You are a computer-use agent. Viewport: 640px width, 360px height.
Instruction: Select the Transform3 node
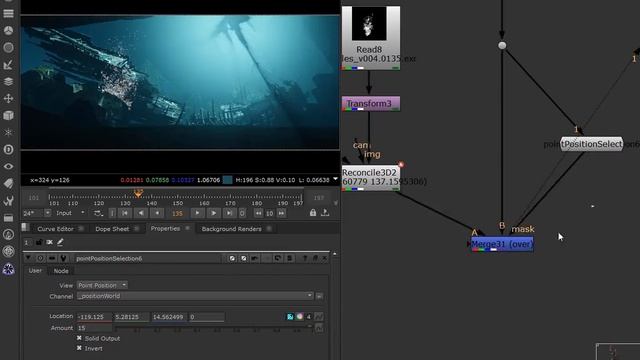[371, 104]
